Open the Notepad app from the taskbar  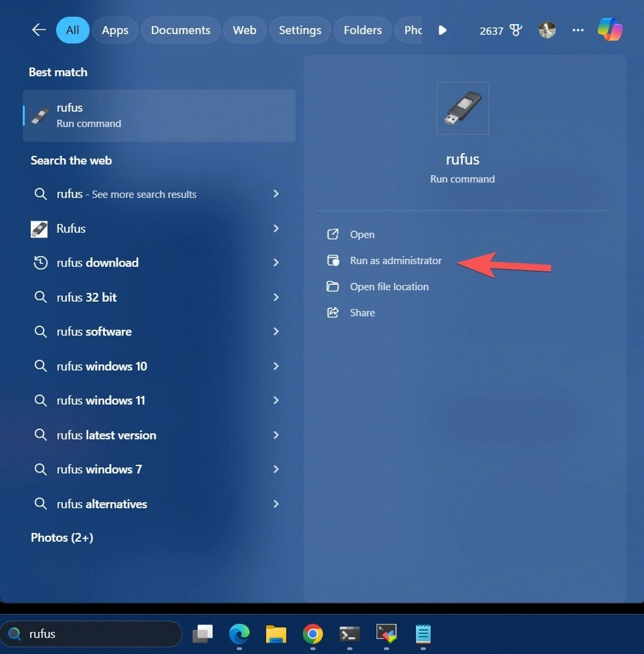423,634
